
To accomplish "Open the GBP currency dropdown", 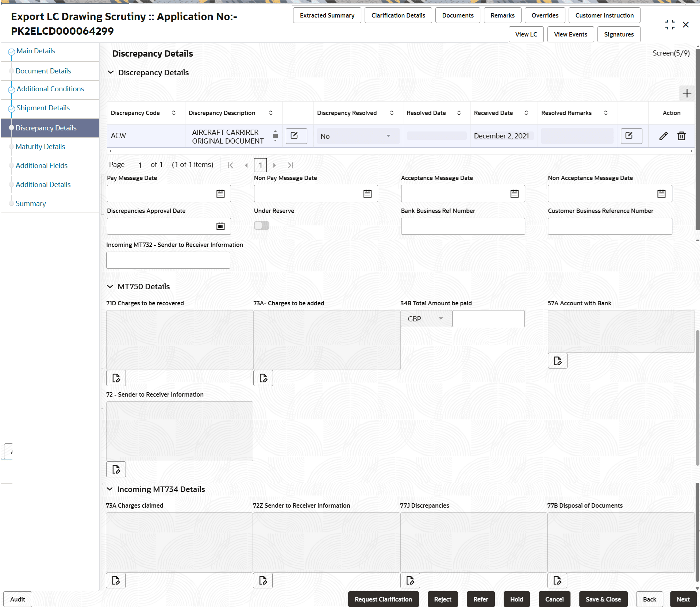I will click(x=426, y=318).
